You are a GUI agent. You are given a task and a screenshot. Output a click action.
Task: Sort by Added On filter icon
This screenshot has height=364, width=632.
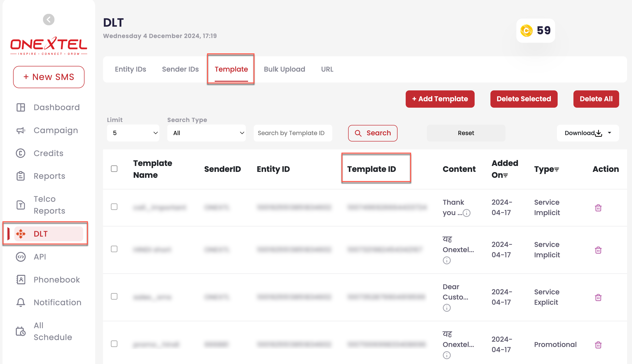click(506, 176)
